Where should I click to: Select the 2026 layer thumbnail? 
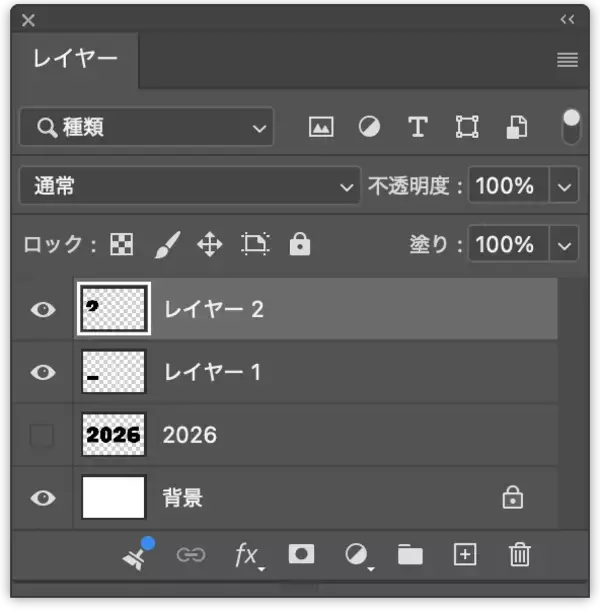click(114, 434)
